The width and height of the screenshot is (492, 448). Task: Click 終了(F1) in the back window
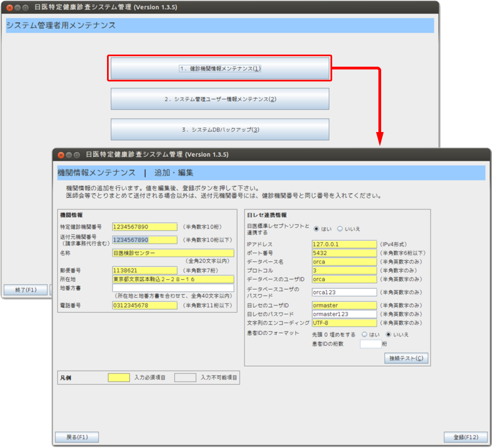pyautogui.click(x=26, y=290)
